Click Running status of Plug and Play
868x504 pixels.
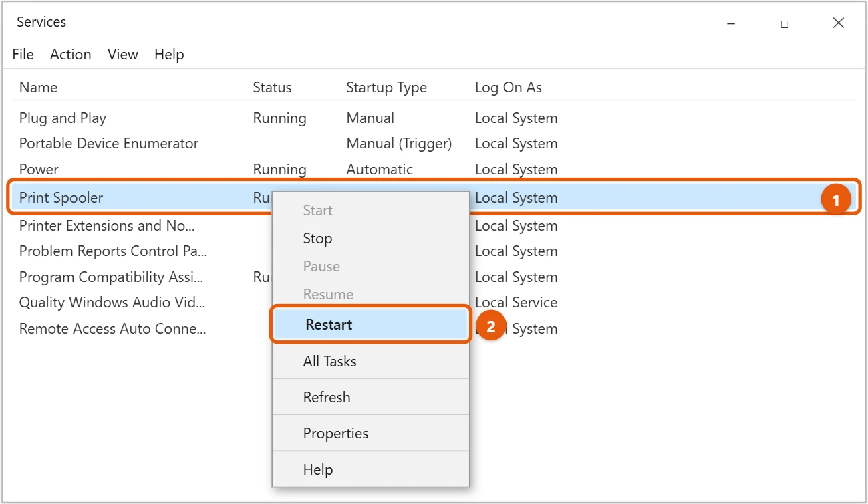[279, 118]
